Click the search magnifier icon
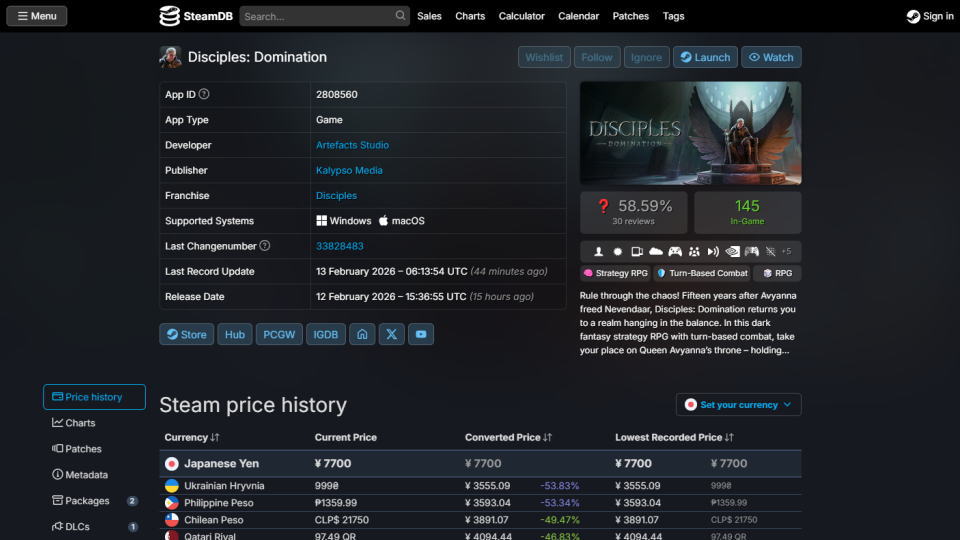This screenshot has width=960, height=540. point(401,16)
